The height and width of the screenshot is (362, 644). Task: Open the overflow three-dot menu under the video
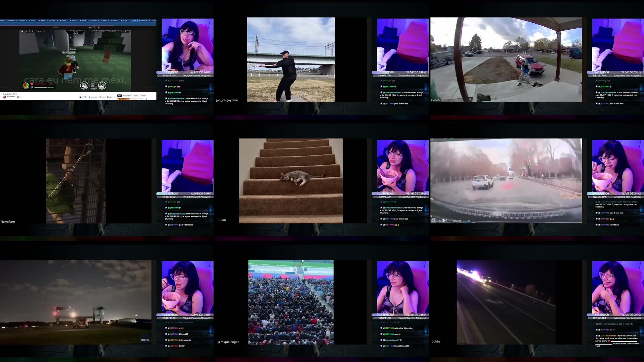[115, 97]
